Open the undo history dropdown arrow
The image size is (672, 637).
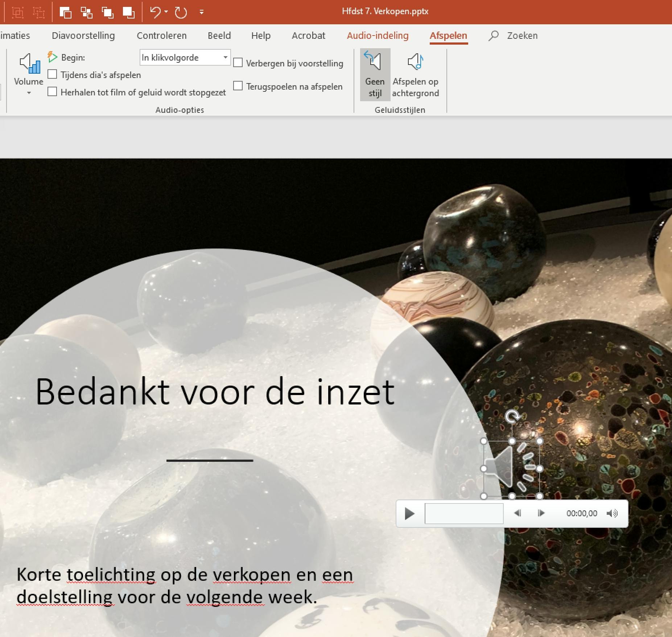(x=166, y=12)
